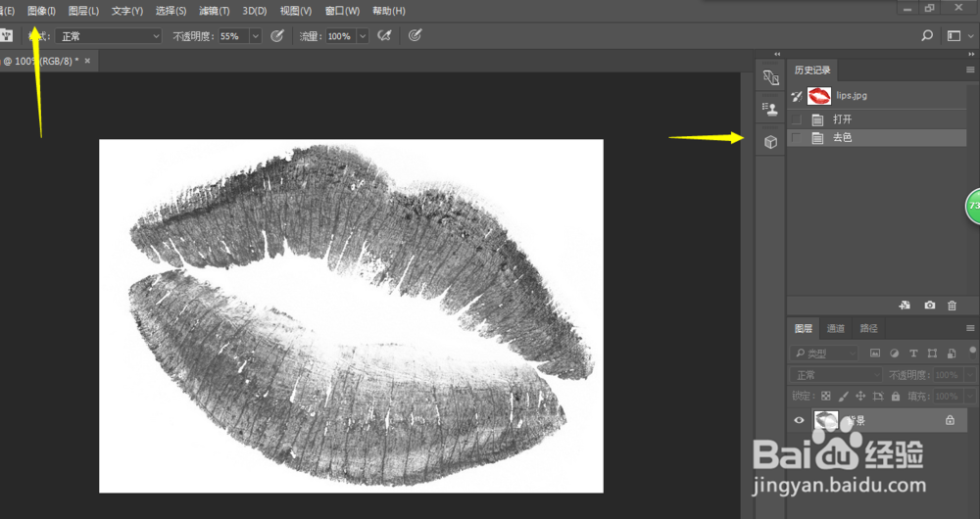
Task: Click the 填充 100% value field
Action: [x=947, y=396]
